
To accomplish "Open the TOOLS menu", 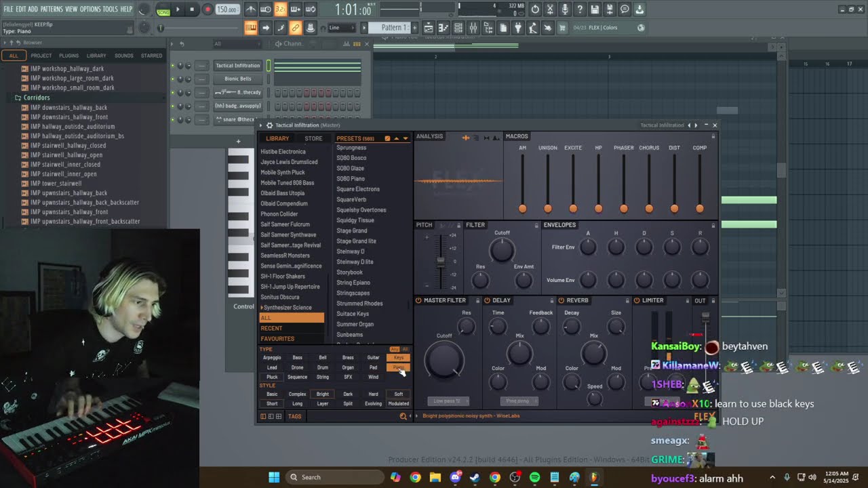I will [x=111, y=9].
